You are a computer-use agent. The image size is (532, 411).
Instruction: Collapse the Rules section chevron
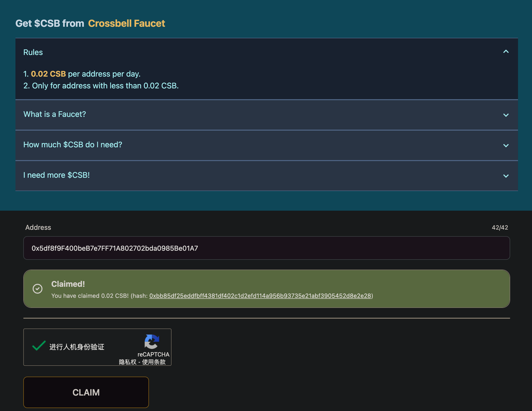click(506, 52)
